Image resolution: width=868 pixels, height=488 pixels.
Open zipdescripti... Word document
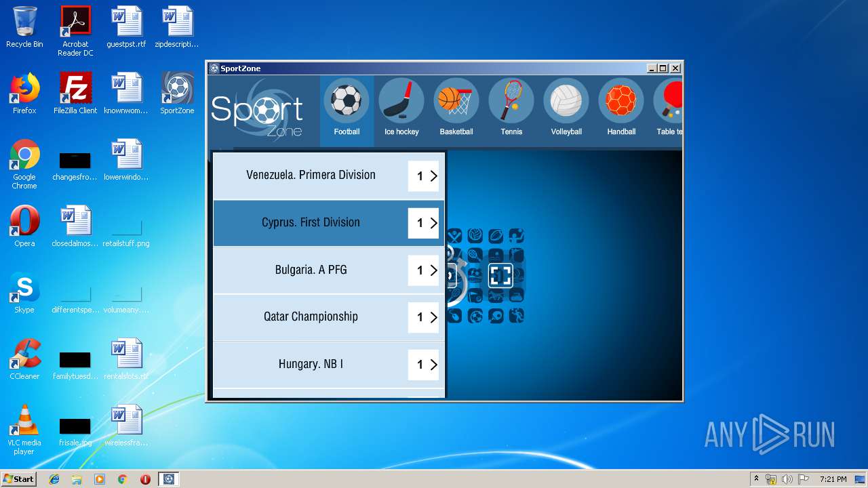[177, 27]
